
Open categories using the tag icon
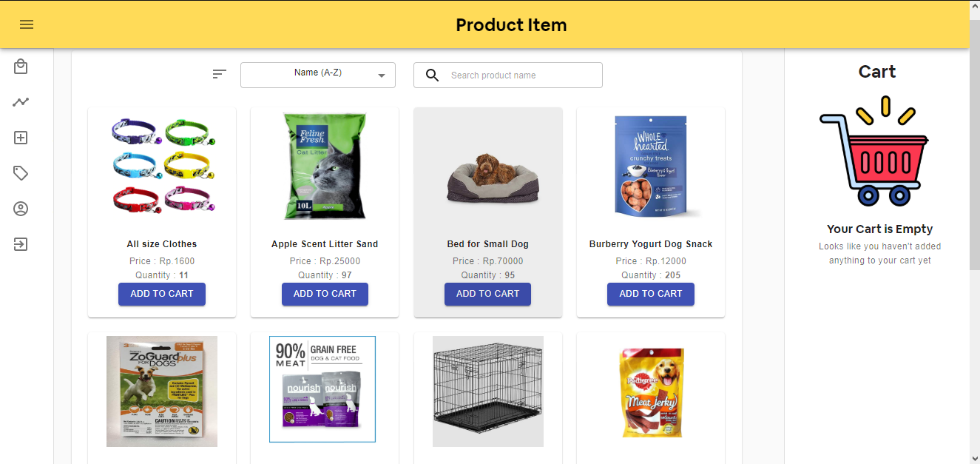pyautogui.click(x=20, y=172)
